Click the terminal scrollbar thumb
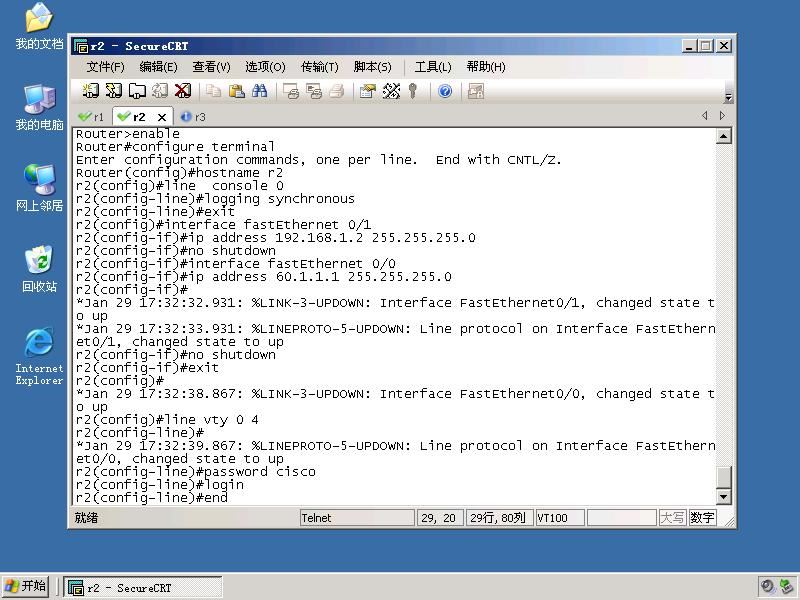This screenshot has width=800, height=600. click(723, 477)
